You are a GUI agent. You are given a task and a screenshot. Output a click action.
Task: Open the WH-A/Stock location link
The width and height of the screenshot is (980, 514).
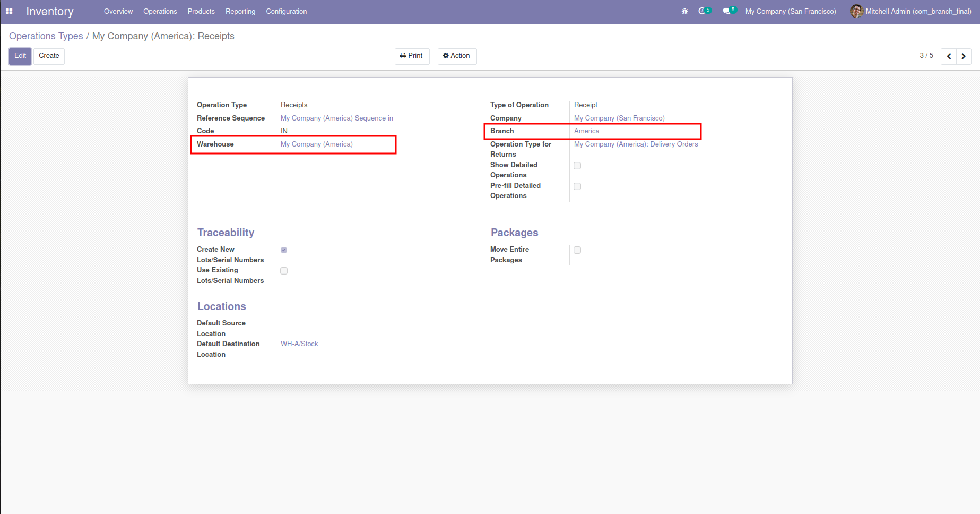299,344
